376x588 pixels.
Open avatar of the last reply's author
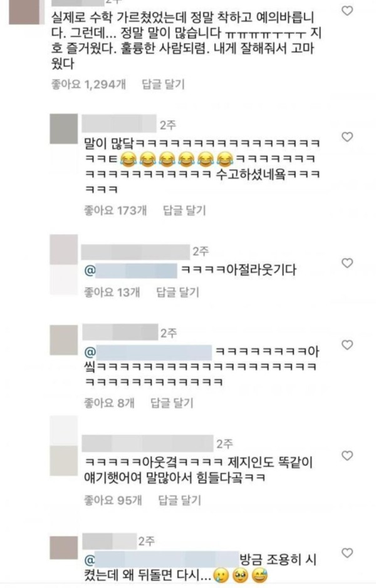pyautogui.click(x=64, y=548)
